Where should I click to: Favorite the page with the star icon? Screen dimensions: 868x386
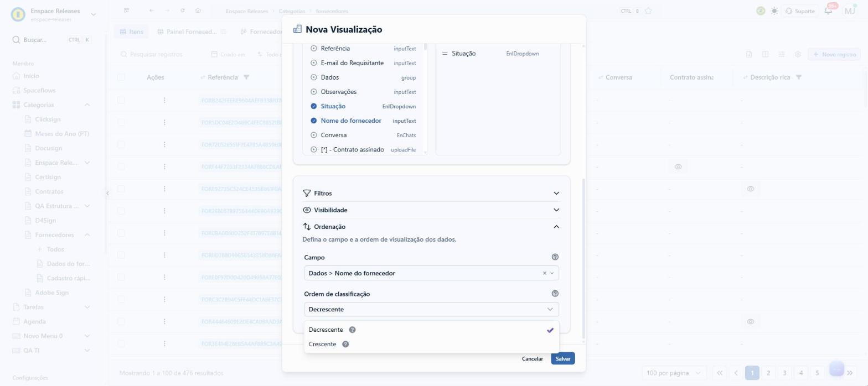pos(648,11)
